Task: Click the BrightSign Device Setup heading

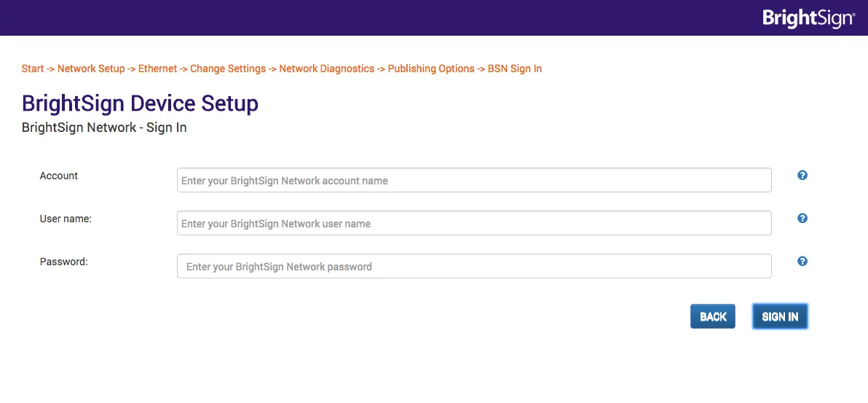Action: pyautogui.click(x=140, y=103)
